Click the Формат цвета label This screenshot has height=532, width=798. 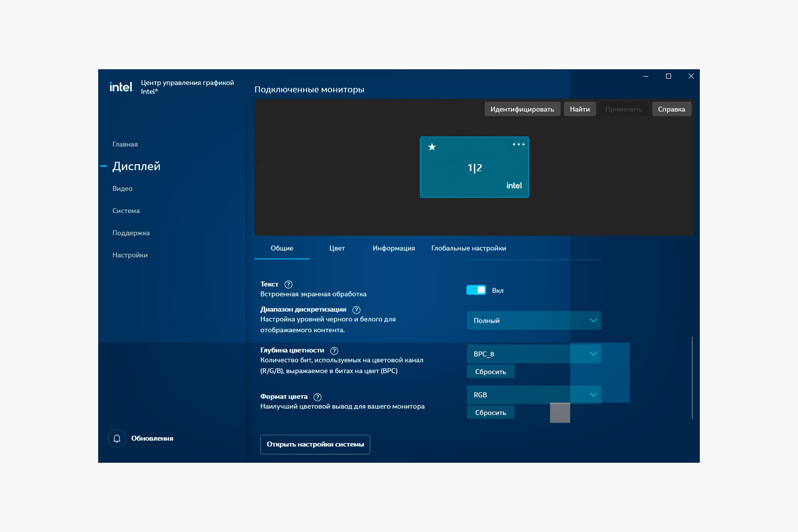point(284,397)
